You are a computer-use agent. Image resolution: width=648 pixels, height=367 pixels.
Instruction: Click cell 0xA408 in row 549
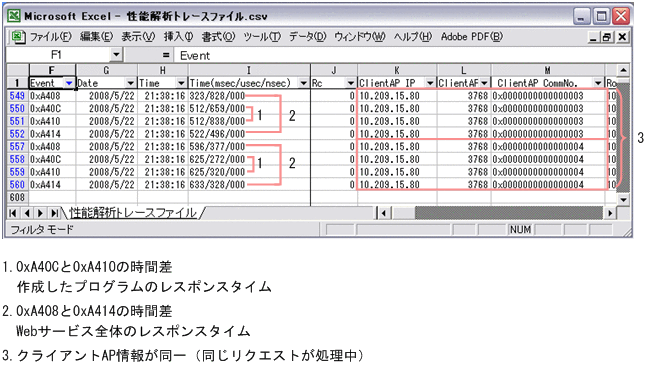pyautogui.click(x=52, y=96)
